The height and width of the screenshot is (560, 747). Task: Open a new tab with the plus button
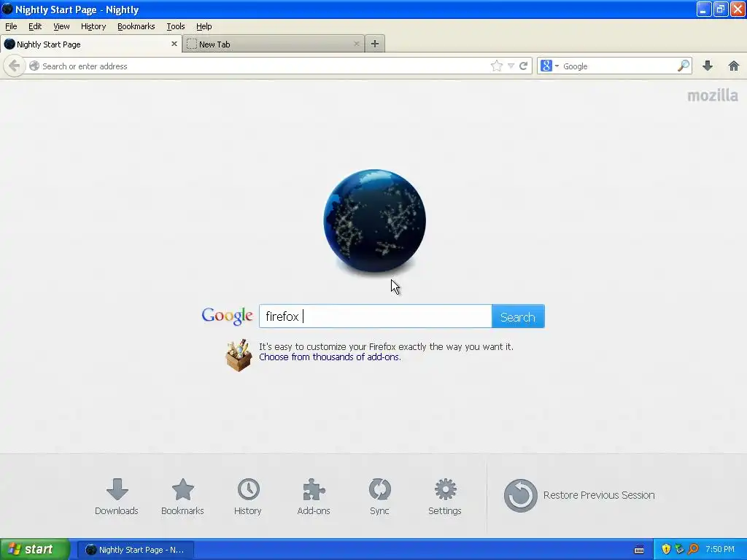(x=375, y=44)
